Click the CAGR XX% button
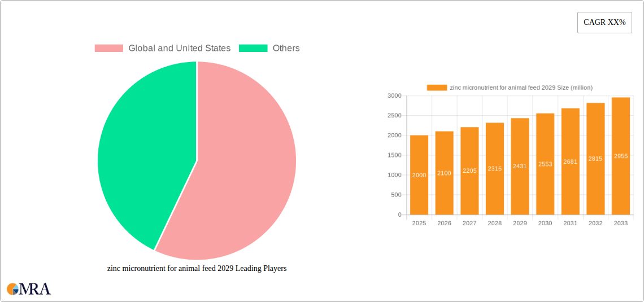Screen dimensions: 644x302 [x=604, y=23]
